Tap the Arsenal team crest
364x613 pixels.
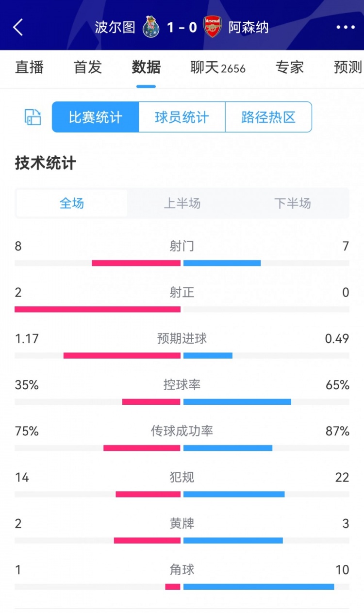[213, 27]
